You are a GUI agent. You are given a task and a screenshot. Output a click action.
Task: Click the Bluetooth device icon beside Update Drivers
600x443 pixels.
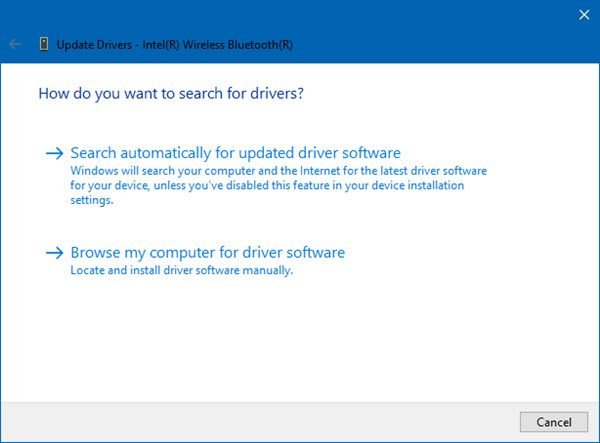pos(44,44)
